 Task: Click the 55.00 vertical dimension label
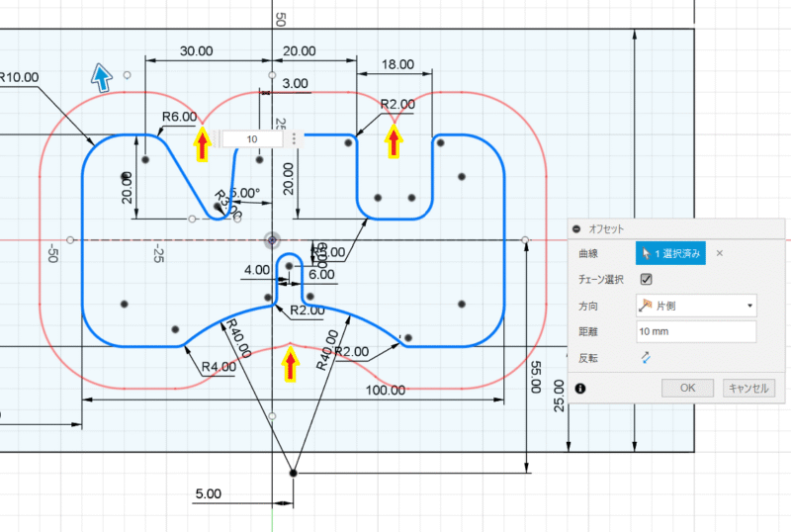pyautogui.click(x=537, y=377)
